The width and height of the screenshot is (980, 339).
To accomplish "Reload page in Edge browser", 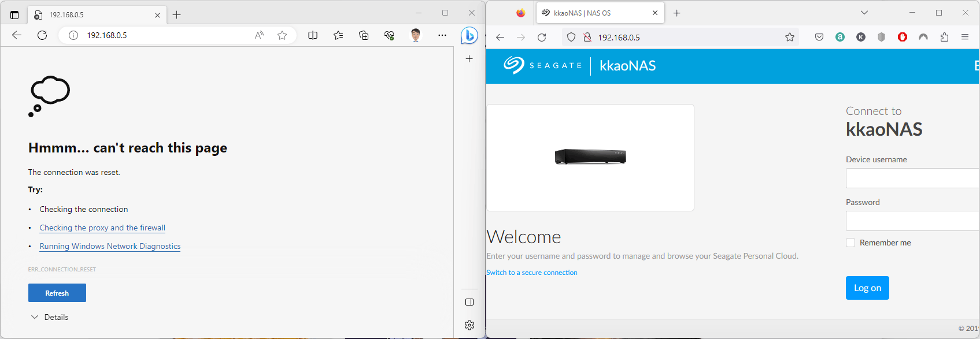I will coord(42,35).
